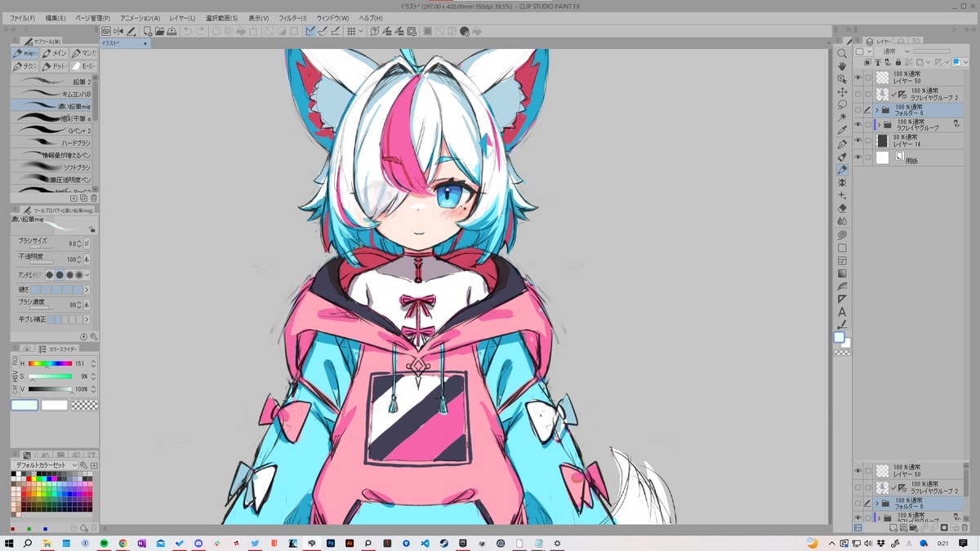980x551 pixels.
Task: Choose the Text tool (A icon)
Action: click(x=842, y=312)
